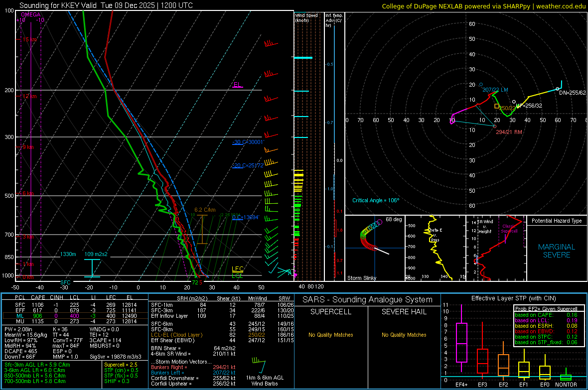Click the 'SRH (m2/s2)' column header
Image resolution: width=588 pixels, height=390 pixels.
(x=193, y=298)
